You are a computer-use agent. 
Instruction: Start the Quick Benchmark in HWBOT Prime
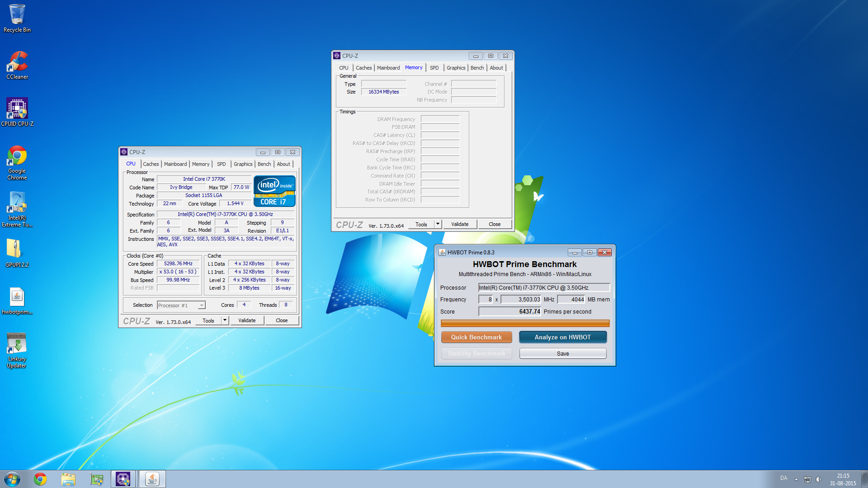click(476, 337)
